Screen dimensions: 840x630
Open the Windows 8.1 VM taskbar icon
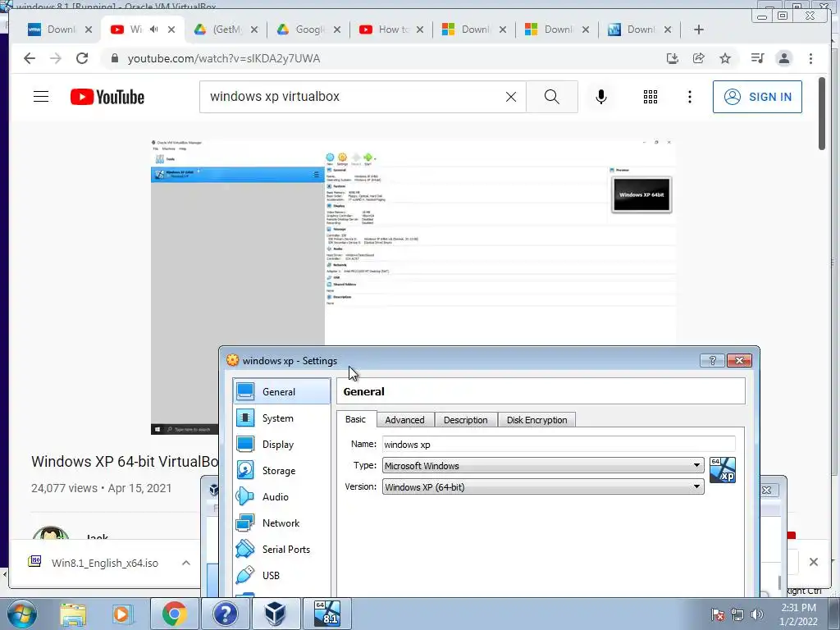(327, 614)
